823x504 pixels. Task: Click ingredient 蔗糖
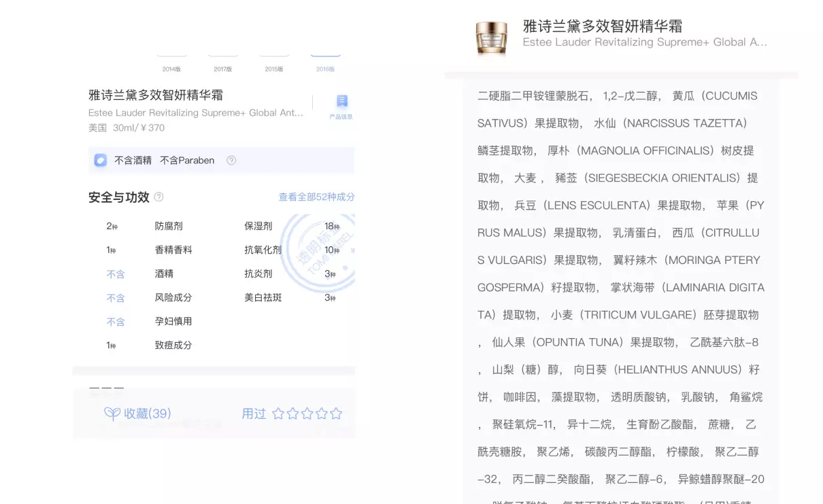click(720, 424)
